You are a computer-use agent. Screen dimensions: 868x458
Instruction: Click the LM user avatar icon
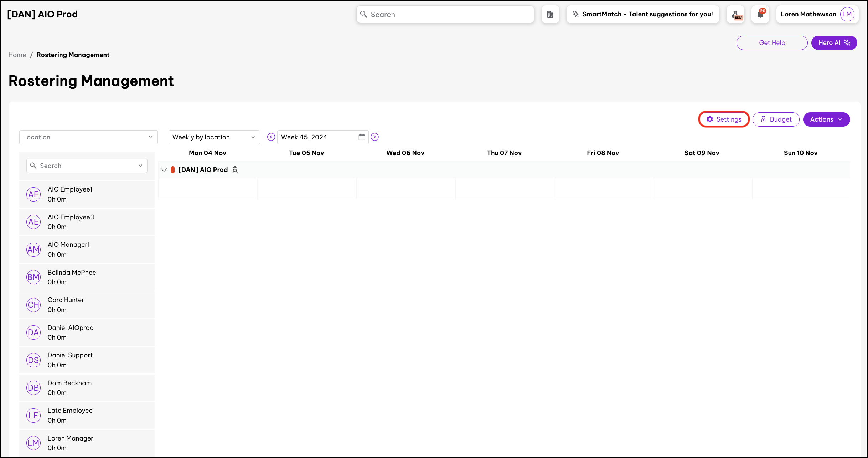pos(847,14)
